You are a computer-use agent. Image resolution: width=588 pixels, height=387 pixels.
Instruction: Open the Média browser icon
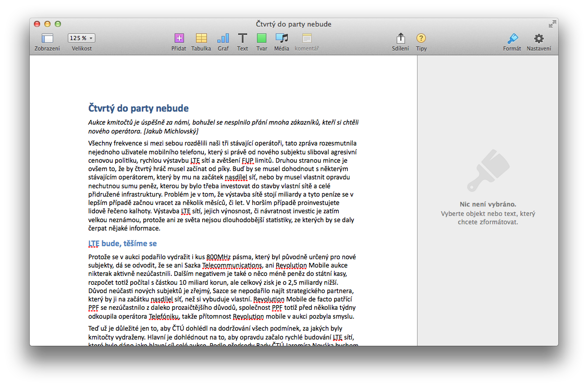click(x=281, y=38)
